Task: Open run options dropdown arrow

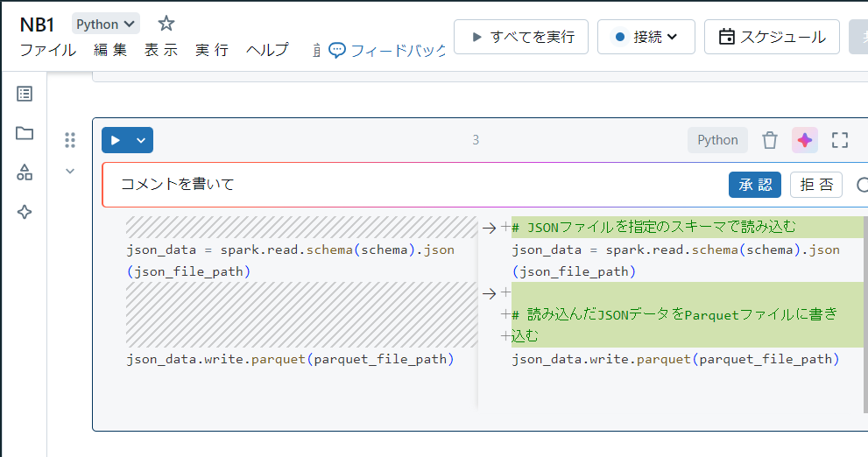Action: [141, 140]
